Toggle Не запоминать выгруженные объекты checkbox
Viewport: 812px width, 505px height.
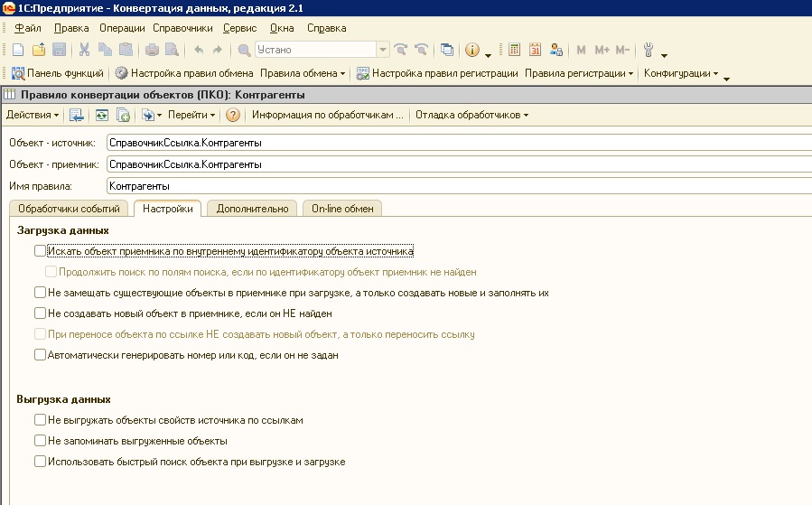click(x=40, y=440)
